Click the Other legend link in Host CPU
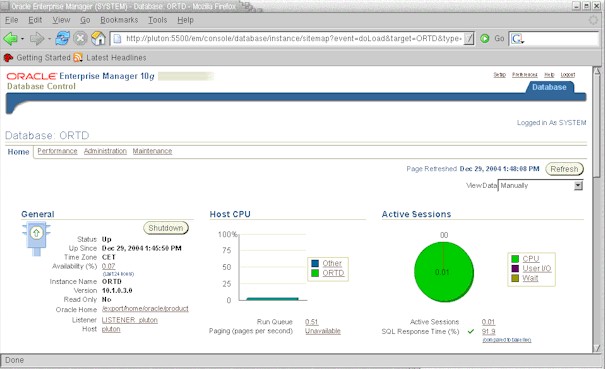The width and height of the screenshot is (606, 369). (332, 264)
